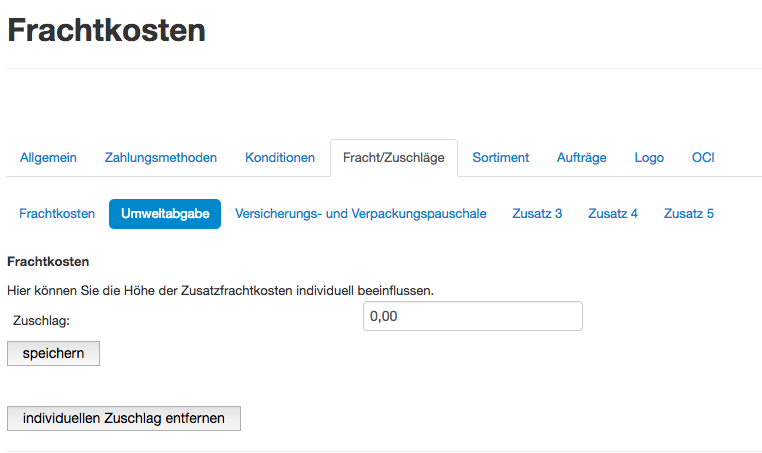This screenshot has height=453, width=762.
Task: Show the Logo tab
Action: (x=649, y=158)
